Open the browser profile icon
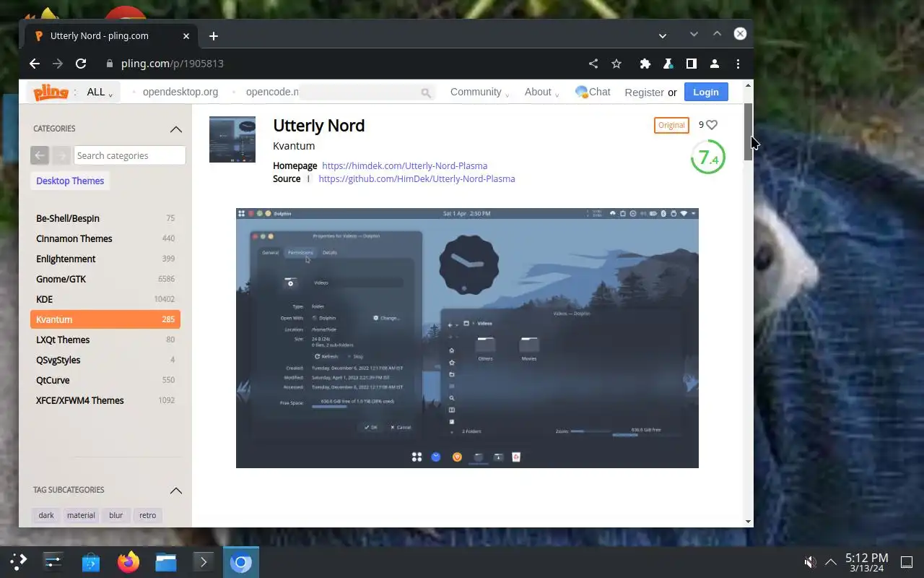Viewport: 924px width, 578px height. click(x=715, y=64)
